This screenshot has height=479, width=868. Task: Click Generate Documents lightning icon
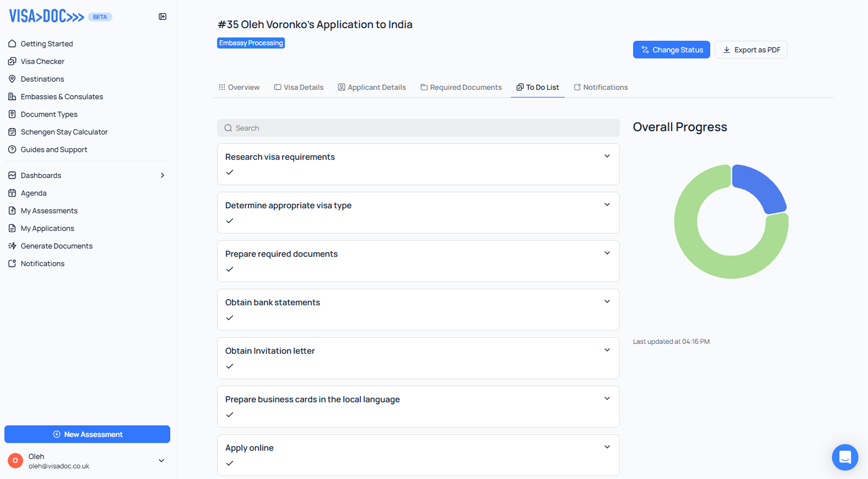(x=12, y=246)
